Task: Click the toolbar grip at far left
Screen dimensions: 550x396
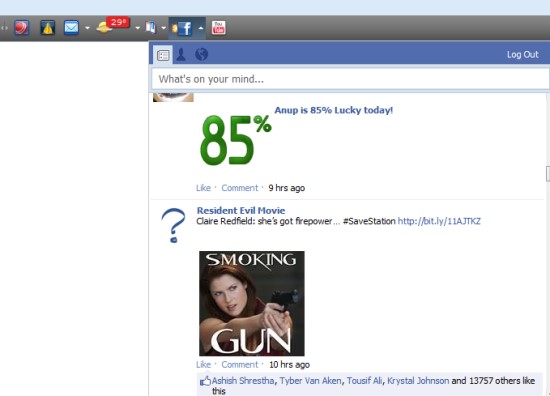Action: click(4, 28)
